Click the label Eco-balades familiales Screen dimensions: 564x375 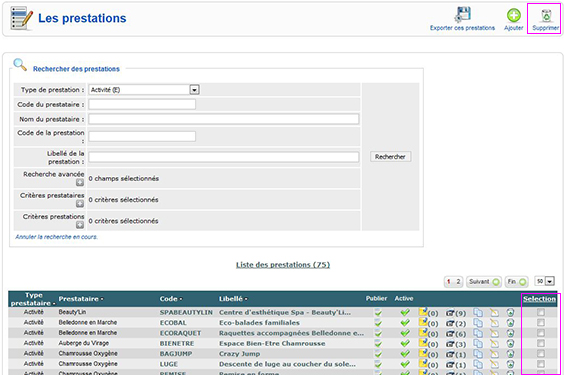(259, 323)
